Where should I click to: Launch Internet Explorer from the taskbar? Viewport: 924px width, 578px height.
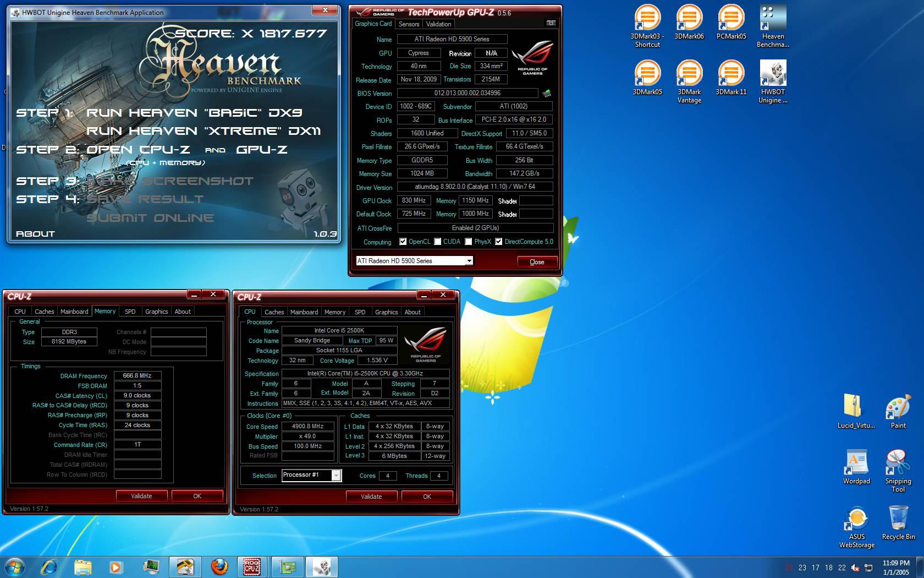[50, 567]
